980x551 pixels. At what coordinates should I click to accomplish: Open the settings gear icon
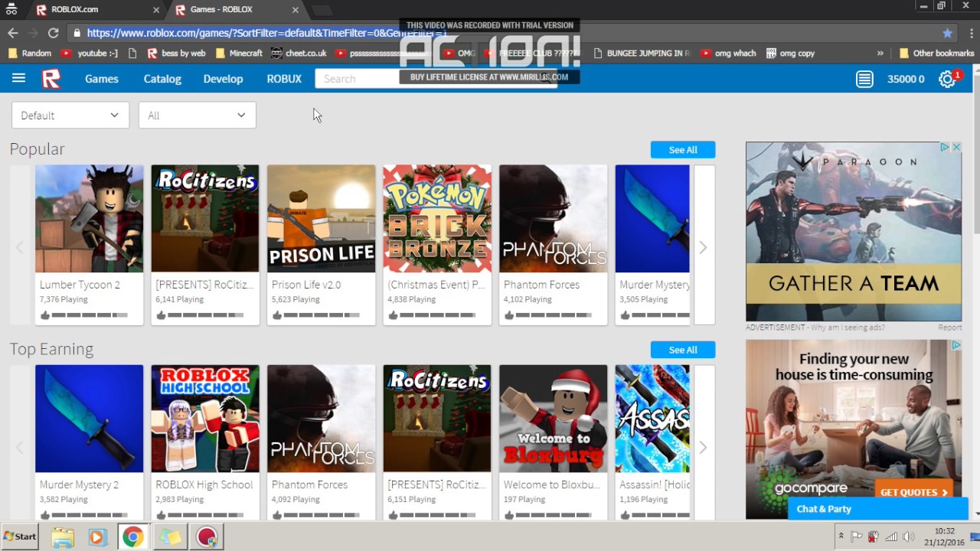click(x=947, y=79)
